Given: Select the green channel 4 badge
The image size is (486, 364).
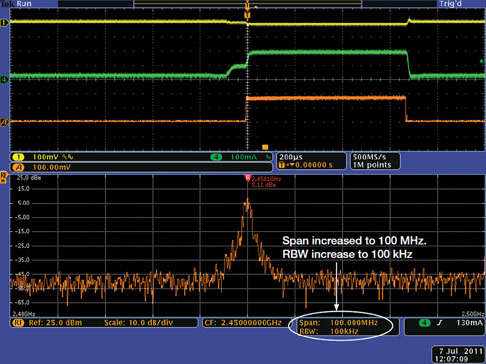Looking at the screenshot, I should (216, 157).
